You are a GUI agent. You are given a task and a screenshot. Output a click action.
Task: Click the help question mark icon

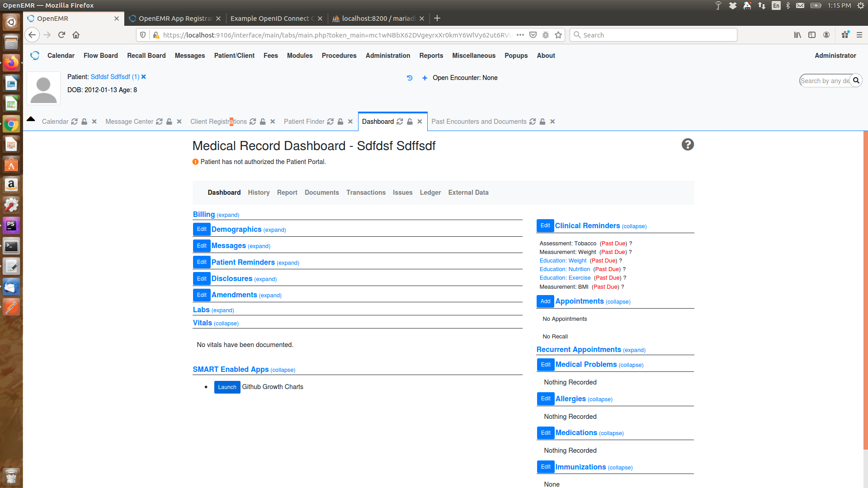(687, 145)
